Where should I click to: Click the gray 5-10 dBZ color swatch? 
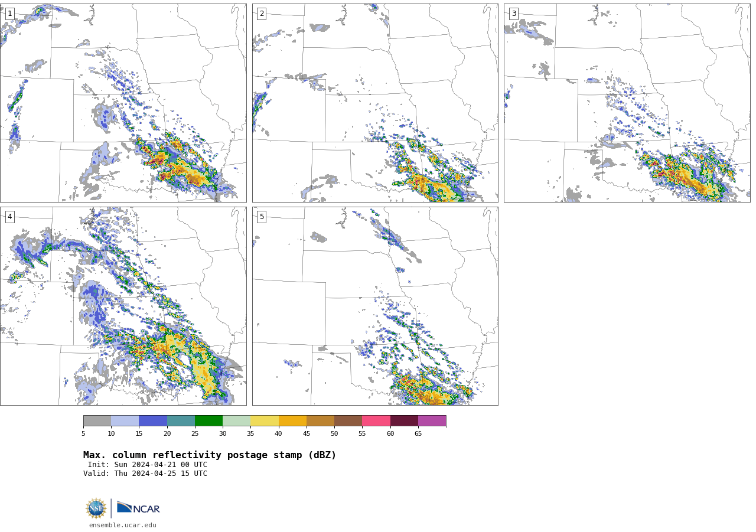[x=97, y=421]
